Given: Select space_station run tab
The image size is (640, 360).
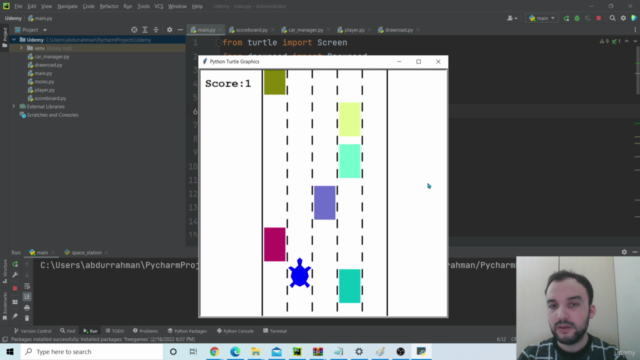Looking at the screenshot, I should pos(83,253).
